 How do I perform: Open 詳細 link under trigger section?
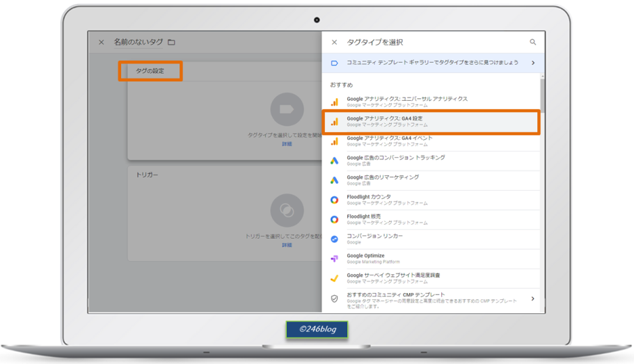tap(287, 245)
